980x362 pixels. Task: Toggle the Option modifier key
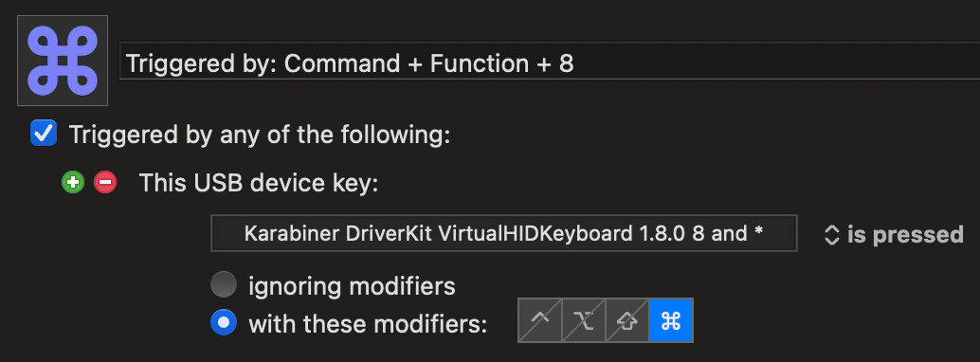pyautogui.click(x=584, y=320)
